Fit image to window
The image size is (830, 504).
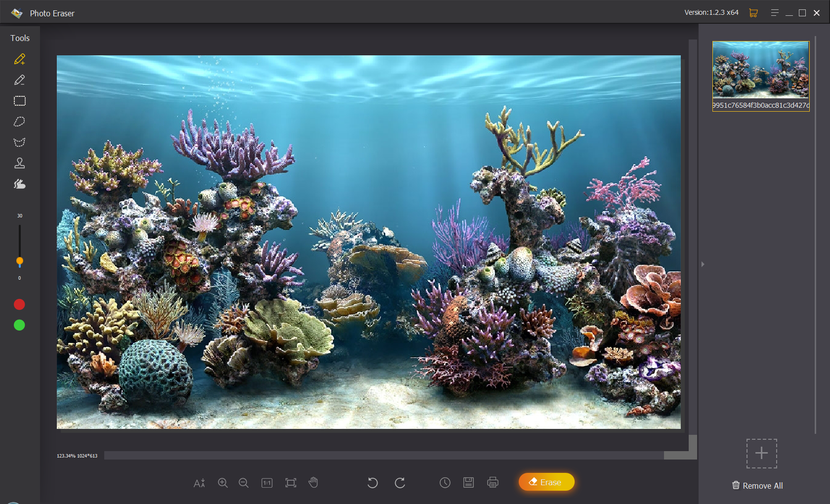click(291, 483)
